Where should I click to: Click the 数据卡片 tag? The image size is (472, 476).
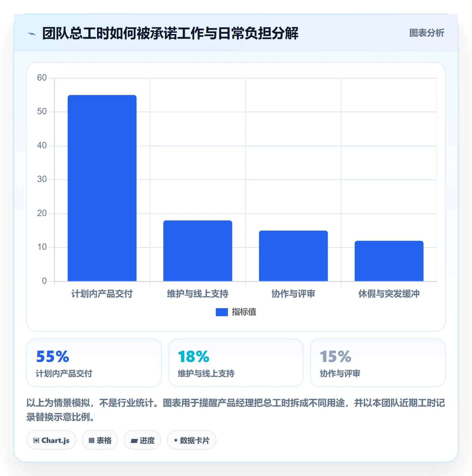[x=191, y=440]
